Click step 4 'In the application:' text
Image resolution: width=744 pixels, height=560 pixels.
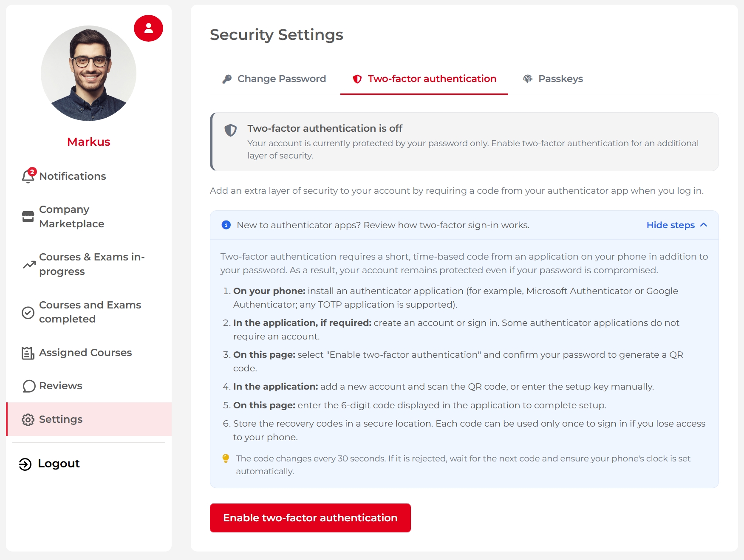[276, 387]
